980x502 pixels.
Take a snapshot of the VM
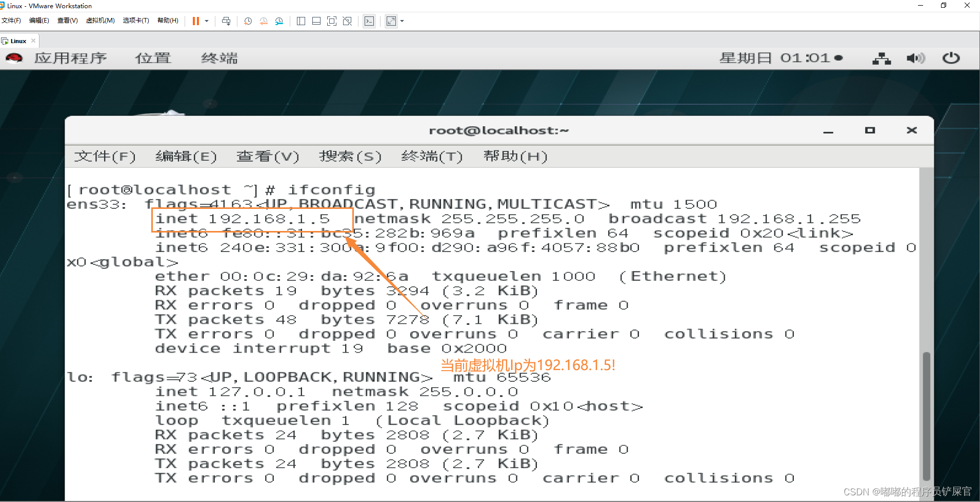248,21
